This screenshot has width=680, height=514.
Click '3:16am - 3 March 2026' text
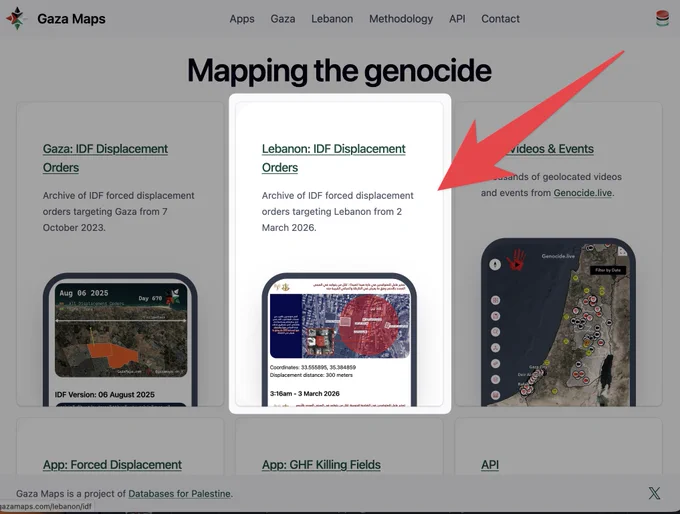coord(304,393)
